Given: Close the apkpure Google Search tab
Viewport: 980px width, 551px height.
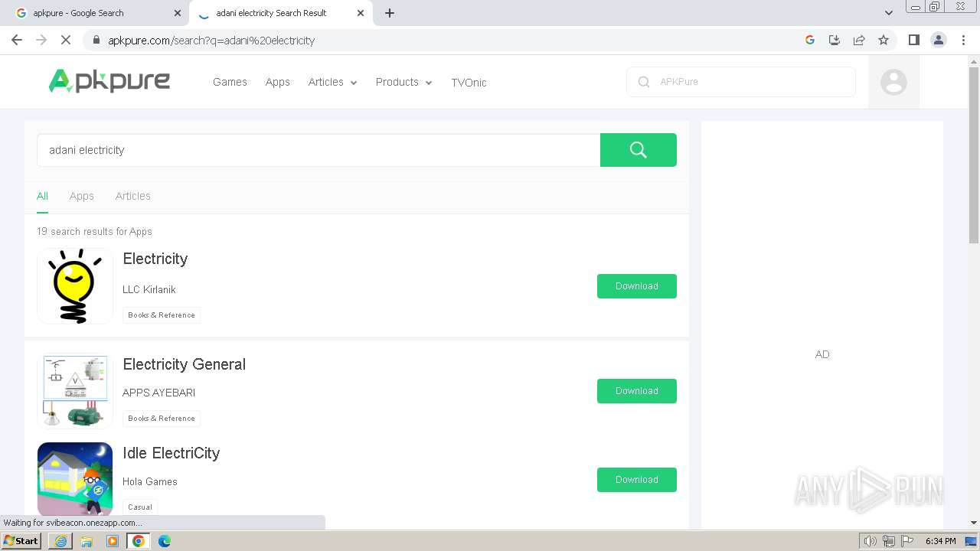Looking at the screenshot, I should [x=178, y=13].
